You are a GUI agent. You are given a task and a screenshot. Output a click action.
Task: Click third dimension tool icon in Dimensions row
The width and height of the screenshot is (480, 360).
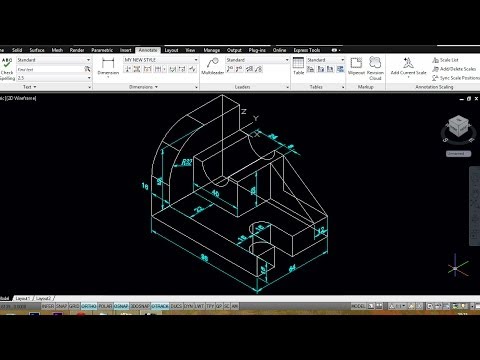(147, 69)
